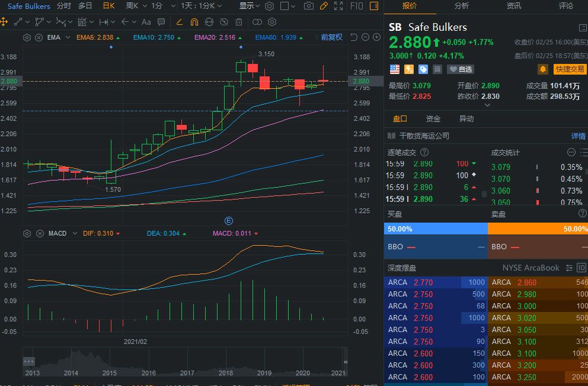Add stock to 自选 watchlist

click(461, 69)
